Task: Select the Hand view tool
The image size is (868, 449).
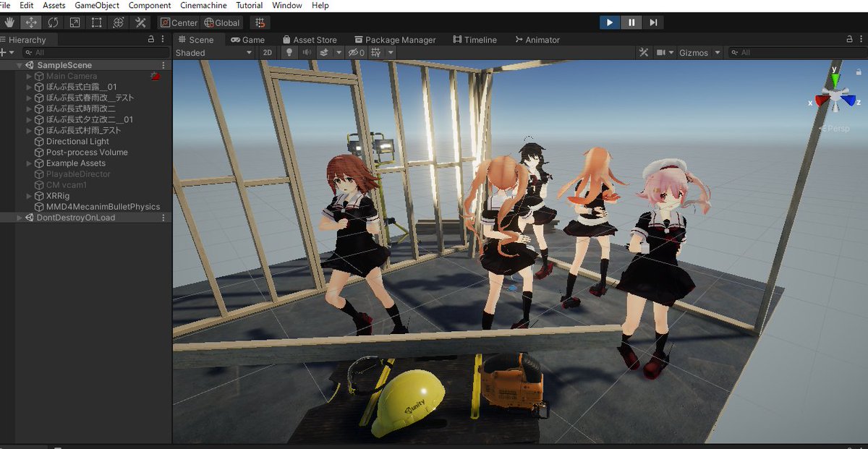Action: 9,22
